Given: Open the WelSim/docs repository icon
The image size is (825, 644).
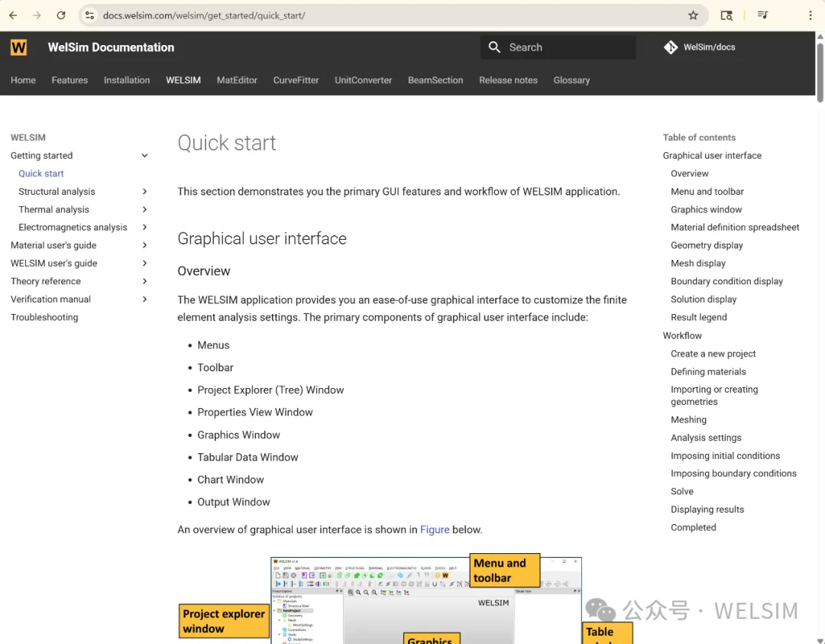Looking at the screenshot, I should (671, 47).
